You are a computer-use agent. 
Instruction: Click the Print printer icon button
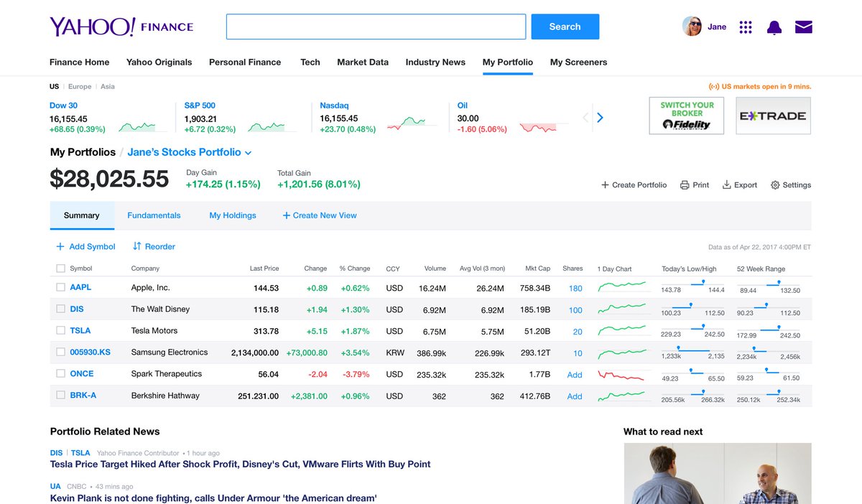coord(695,185)
